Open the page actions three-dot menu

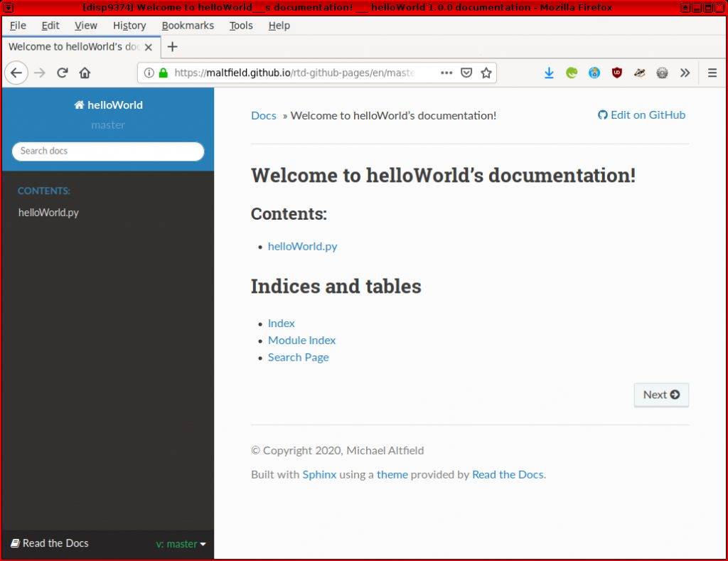[x=446, y=73]
